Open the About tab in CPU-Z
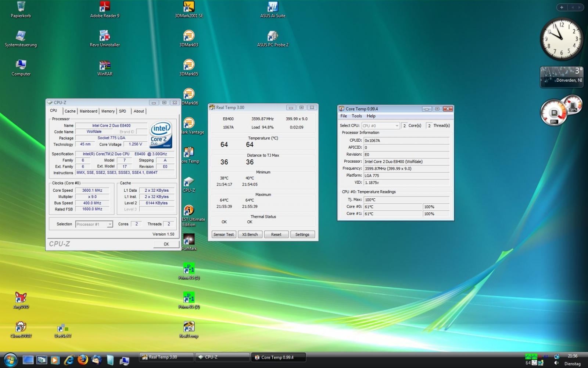 (x=139, y=111)
